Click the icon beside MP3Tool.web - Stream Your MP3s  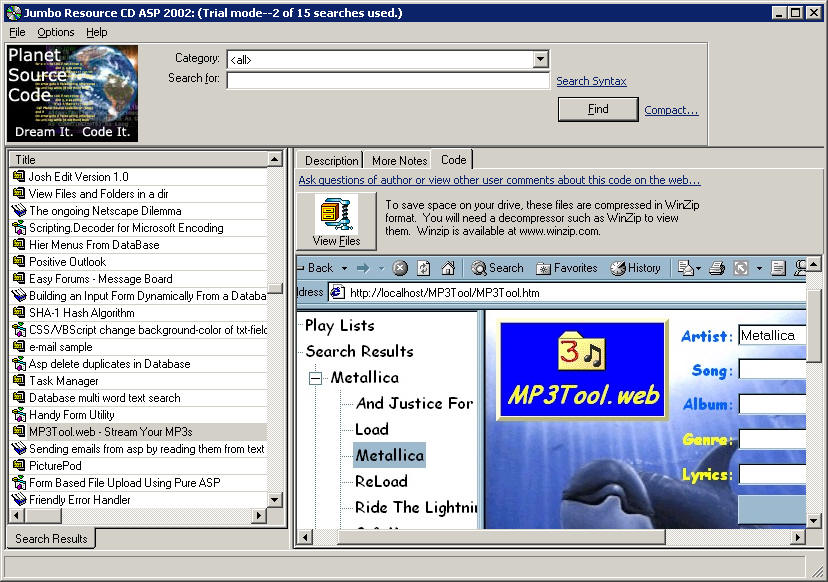19,431
